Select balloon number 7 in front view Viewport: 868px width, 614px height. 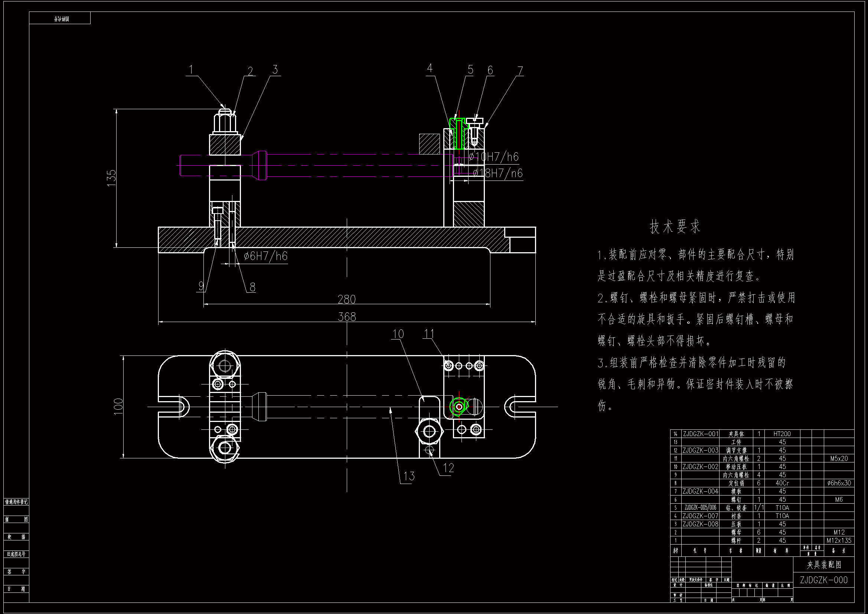(x=520, y=71)
